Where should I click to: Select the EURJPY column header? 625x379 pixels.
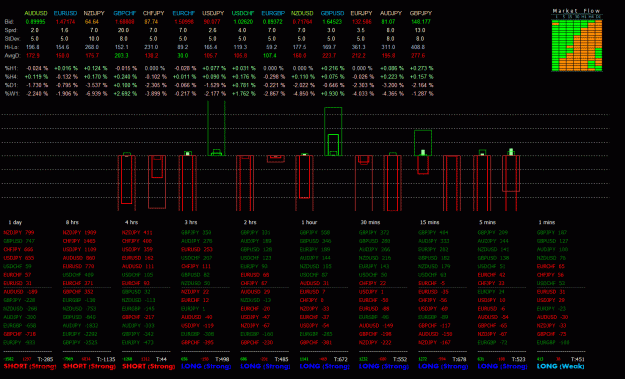[362, 13]
